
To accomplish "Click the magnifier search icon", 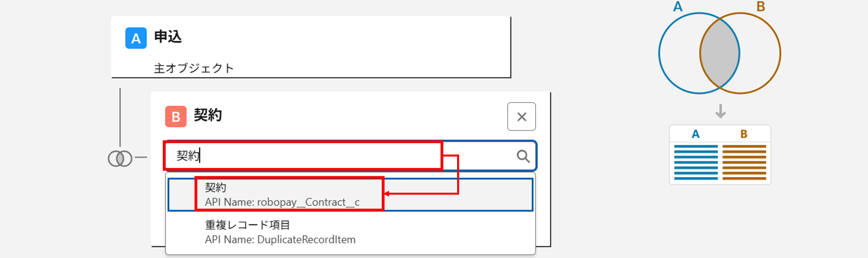I will point(523,156).
